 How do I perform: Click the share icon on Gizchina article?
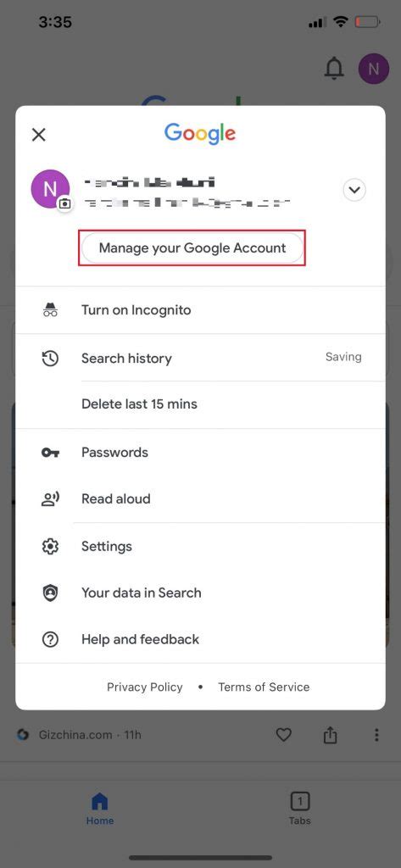pyautogui.click(x=330, y=735)
